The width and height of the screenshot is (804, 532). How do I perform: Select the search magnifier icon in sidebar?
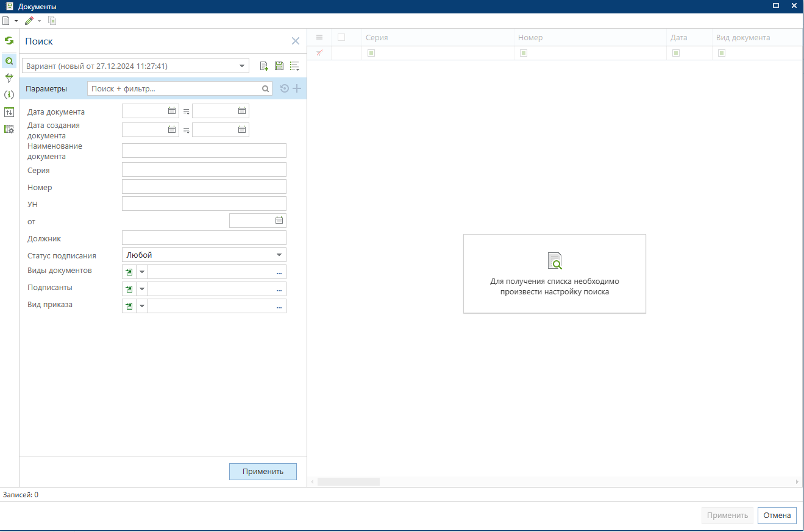[x=9, y=61]
